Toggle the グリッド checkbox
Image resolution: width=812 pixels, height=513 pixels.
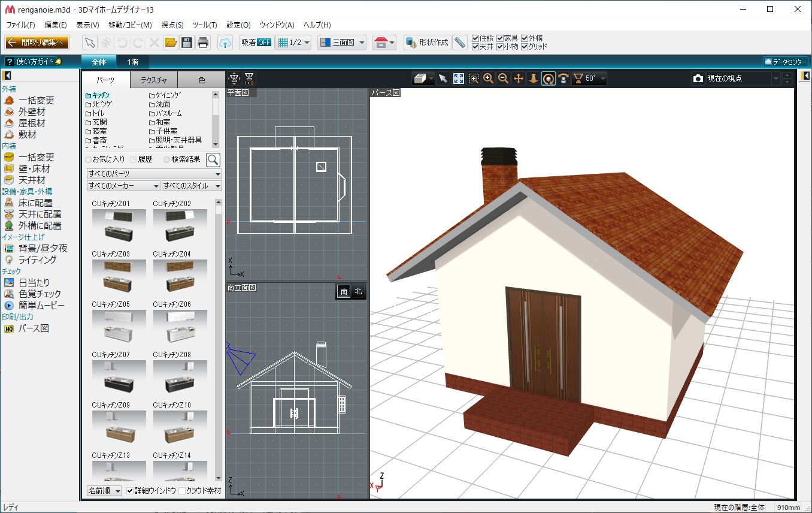click(x=525, y=47)
